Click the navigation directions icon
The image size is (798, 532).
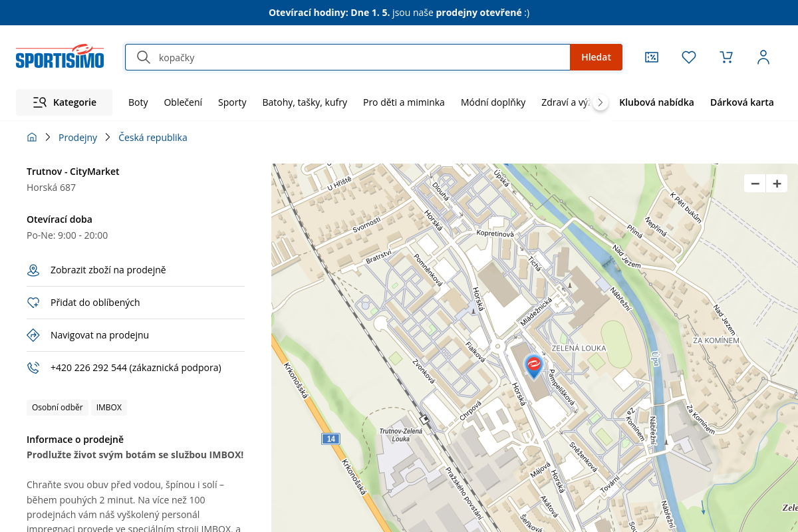33,335
